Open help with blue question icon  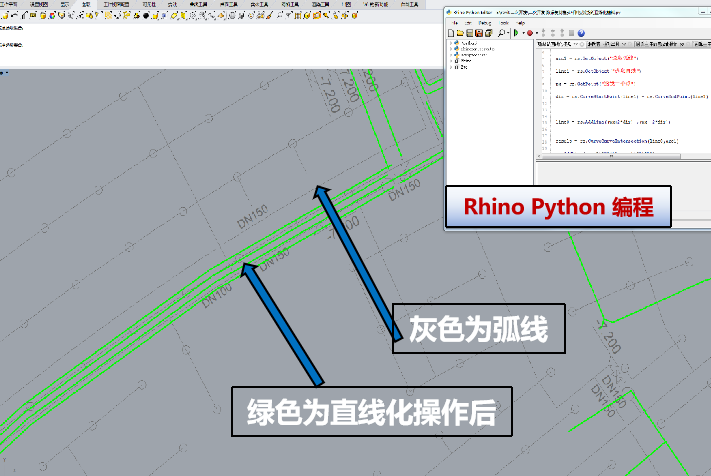[581, 33]
